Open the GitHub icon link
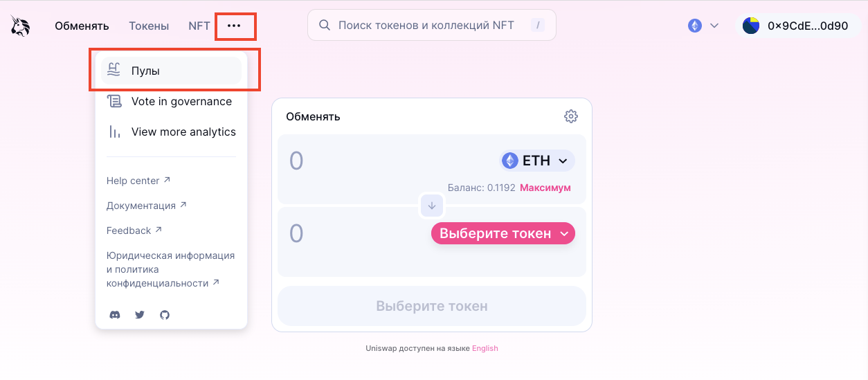868x380 pixels. [165, 315]
